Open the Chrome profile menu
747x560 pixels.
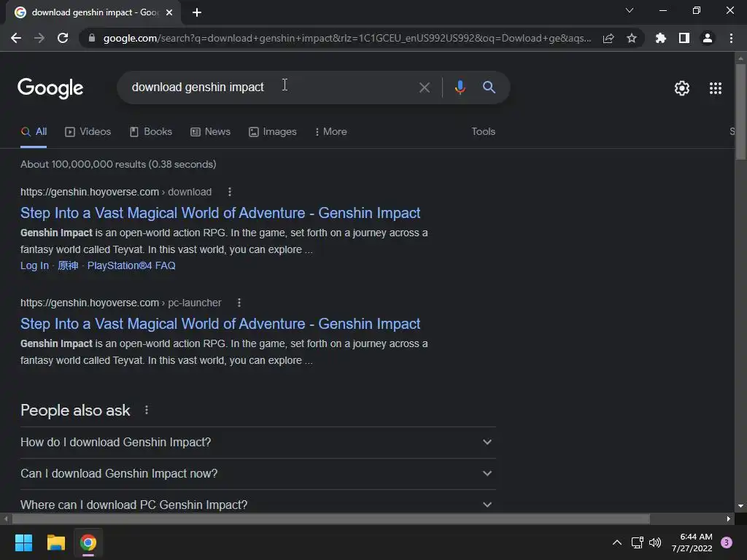[708, 38]
